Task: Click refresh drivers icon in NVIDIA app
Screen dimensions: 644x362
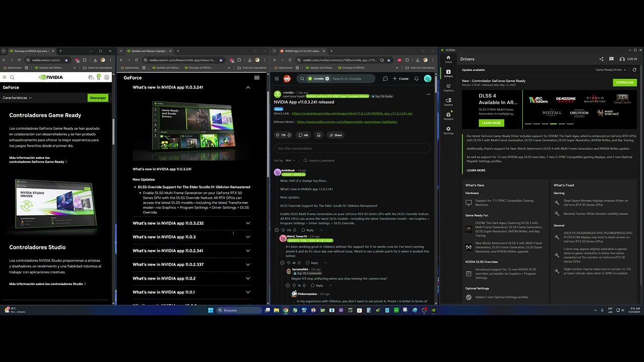Action: 634,70
